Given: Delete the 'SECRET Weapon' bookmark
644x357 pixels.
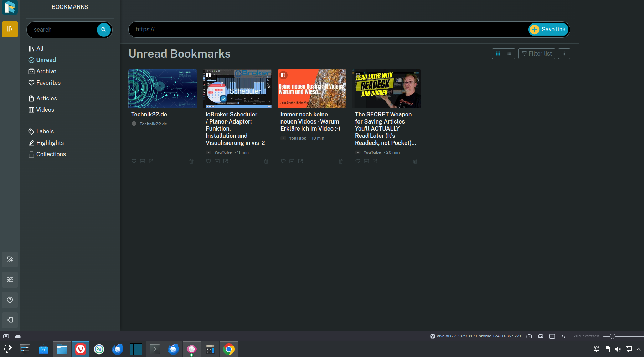Looking at the screenshot, I should [415, 161].
